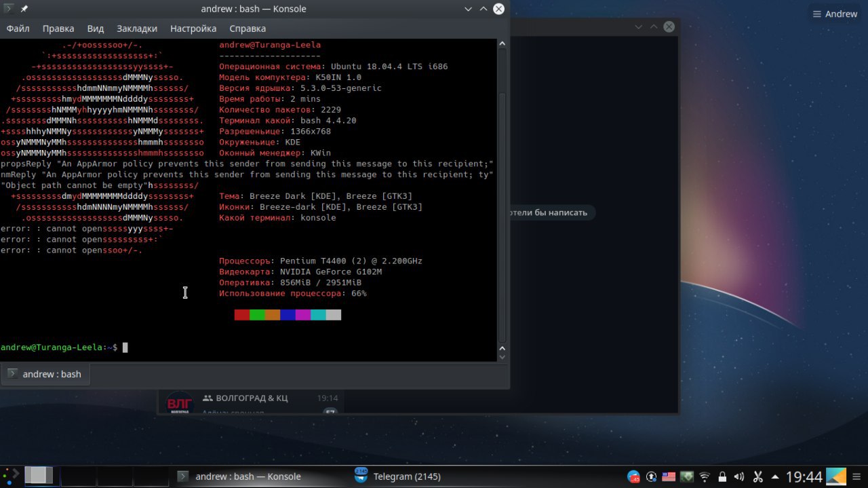Minimize the Konsole window
The height and width of the screenshot is (488, 868).
tap(469, 9)
